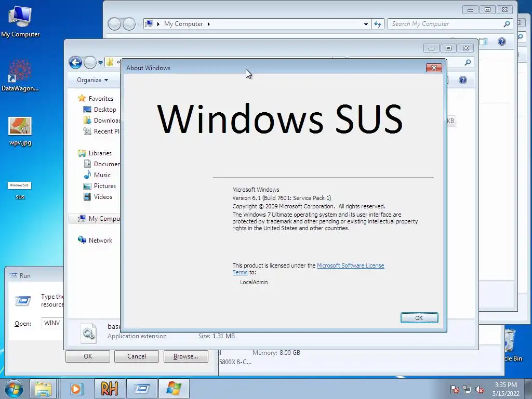Click Cancel in the Run dialog
This screenshot has height=399, width=532.
point(137,356)
